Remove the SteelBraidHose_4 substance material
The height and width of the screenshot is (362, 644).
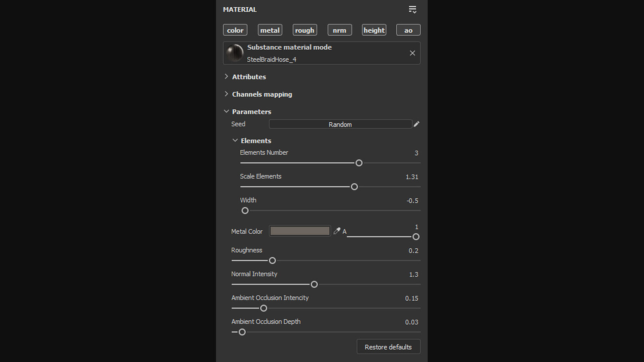412,53
